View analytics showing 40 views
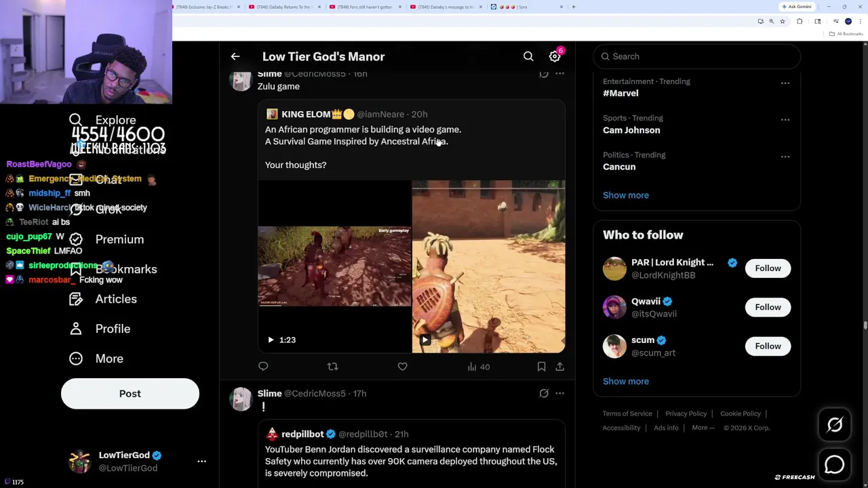The height and width of the screenshot is (488, 868). (478, 367)
